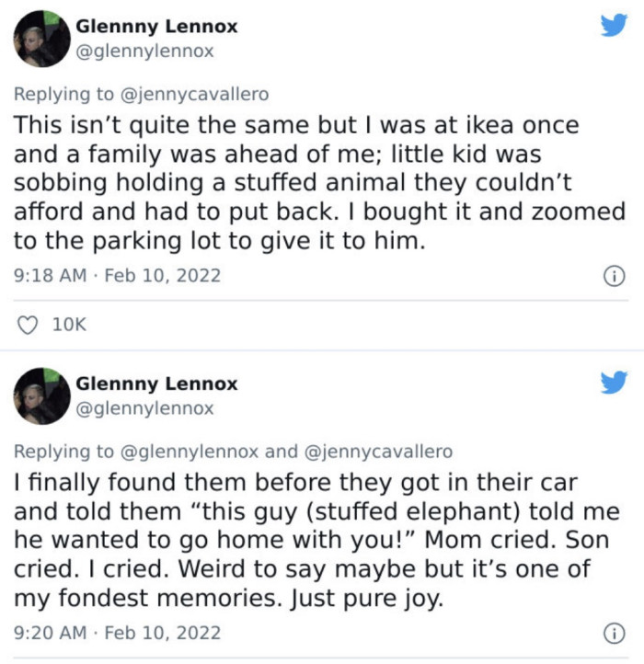Screen dimensions: 644x664
Task: Click Twitter bird logo on second tweet
Action: pos(614,382)
